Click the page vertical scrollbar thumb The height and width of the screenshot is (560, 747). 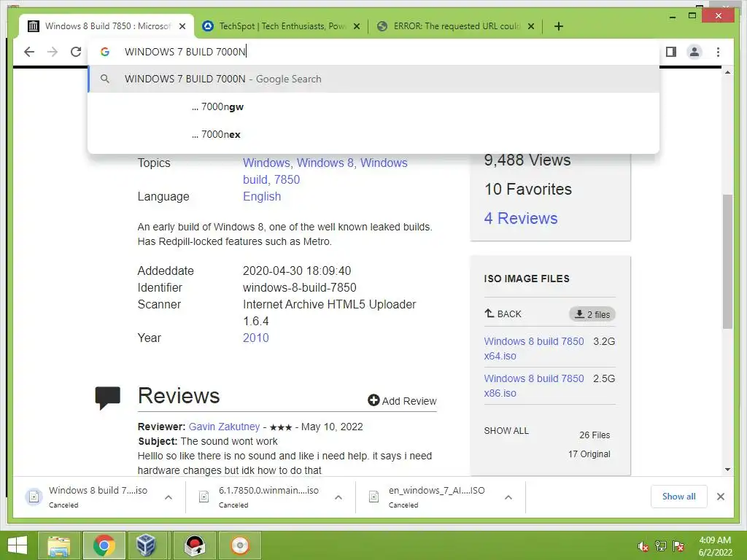(727, 261)
